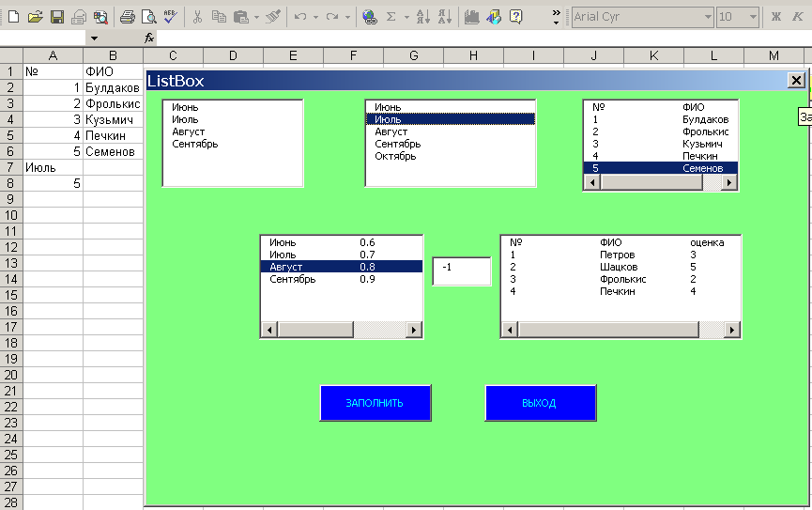
Task: Open the Drawing toolbar icon
Action: [x=494, y=17]
